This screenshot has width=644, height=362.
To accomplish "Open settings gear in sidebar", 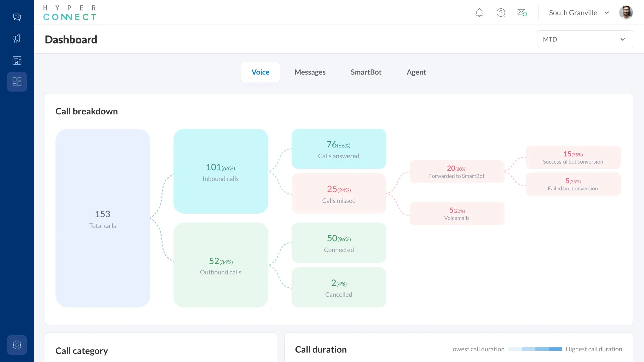I will tap(17, 345).
